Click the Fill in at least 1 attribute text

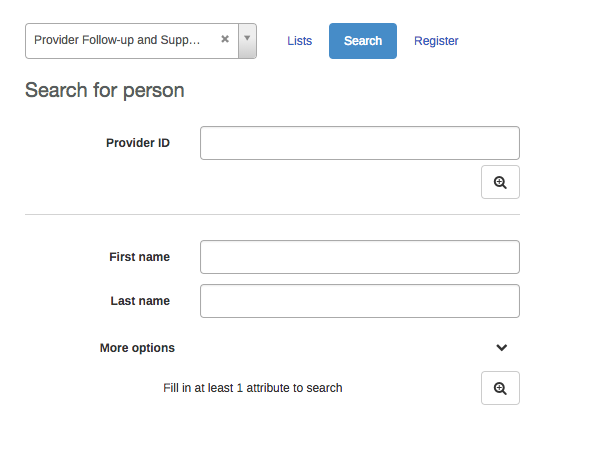click(253, 388)
